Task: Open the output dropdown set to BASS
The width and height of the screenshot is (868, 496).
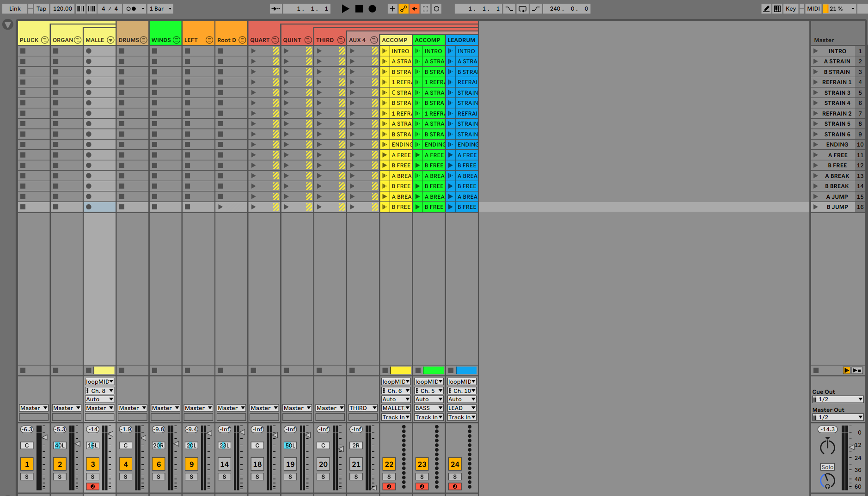Action: (429, 408)
